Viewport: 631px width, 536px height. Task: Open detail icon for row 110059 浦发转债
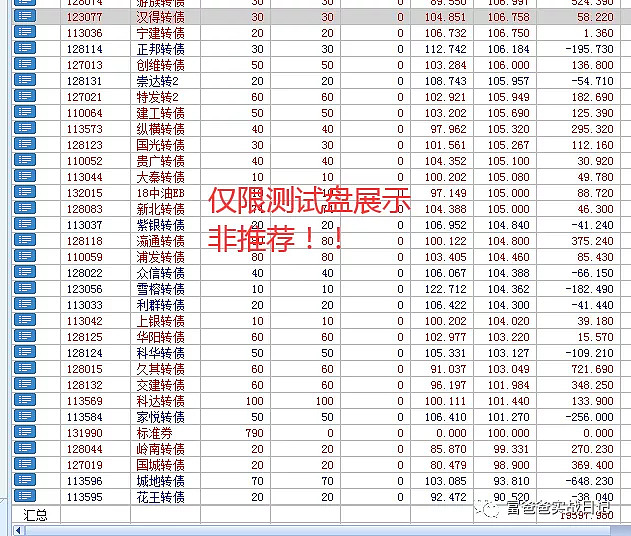[x=25, y=256]
